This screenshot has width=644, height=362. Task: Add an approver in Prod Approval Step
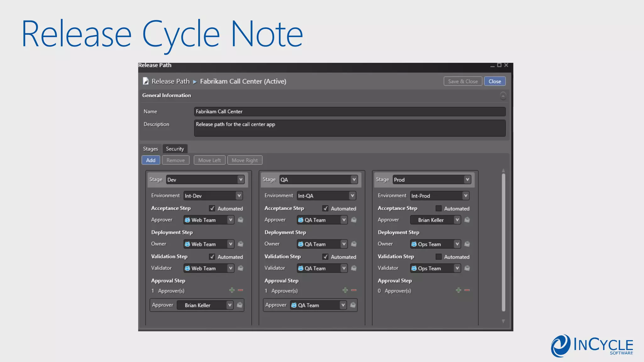point(458,290)
